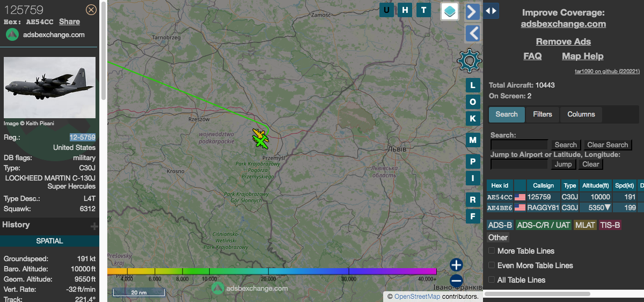Click the P map button
The image size is (644, 302).
[x=472, y=161]
